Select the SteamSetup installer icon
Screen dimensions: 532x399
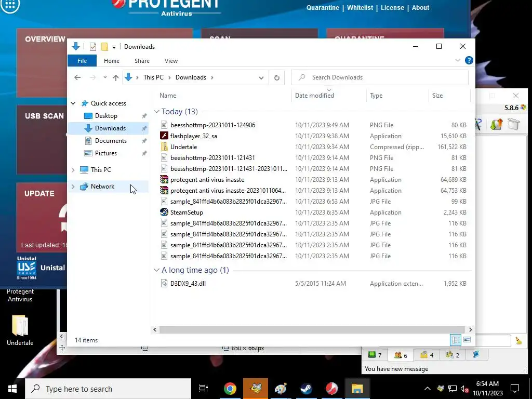(164, 212)
